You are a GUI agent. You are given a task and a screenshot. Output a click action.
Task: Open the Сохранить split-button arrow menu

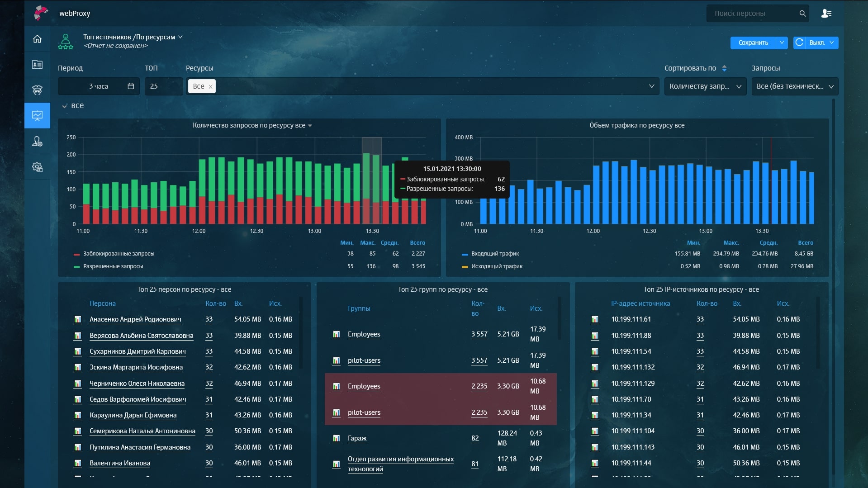click(782, 43)
